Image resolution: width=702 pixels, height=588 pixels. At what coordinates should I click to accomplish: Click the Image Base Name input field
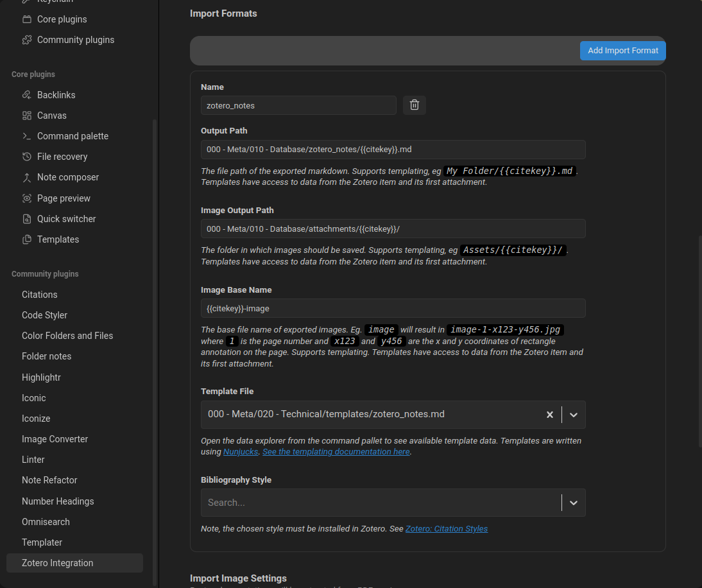(x=393, y=308)
